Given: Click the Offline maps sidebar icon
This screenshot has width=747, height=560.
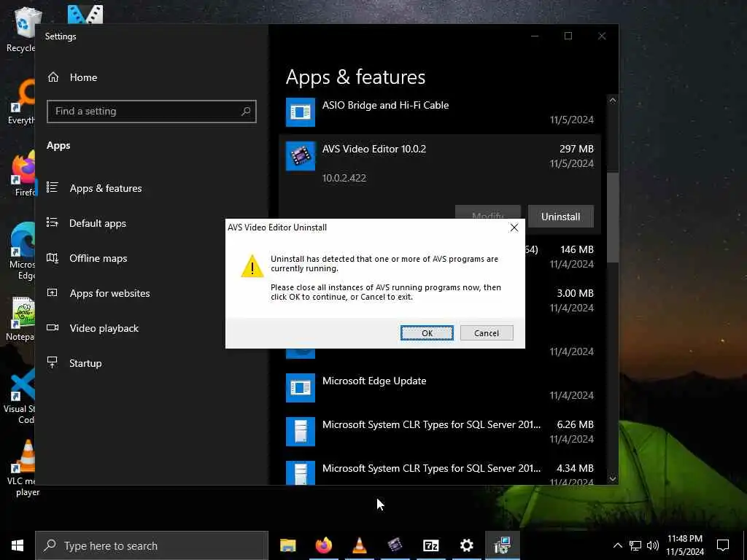Looking at the screenshot, I should point(53,257).
